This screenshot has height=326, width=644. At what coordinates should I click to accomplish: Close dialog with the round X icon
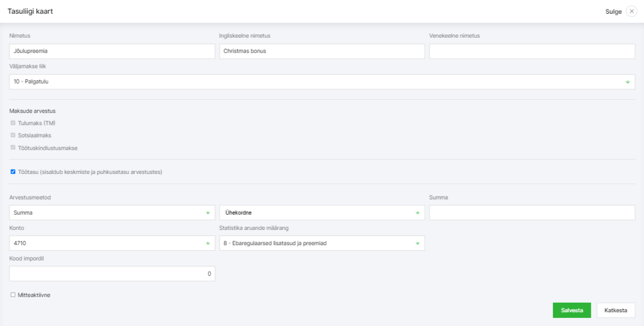coord(631,11)
